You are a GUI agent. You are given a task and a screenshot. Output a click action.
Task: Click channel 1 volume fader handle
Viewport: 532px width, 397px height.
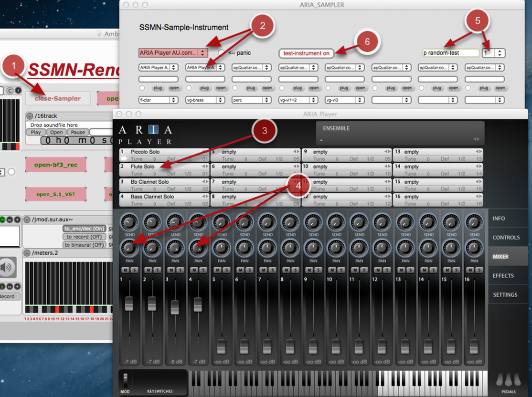click(x=129, y=304)
